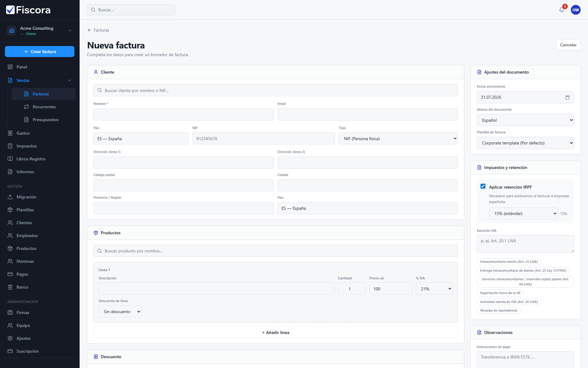Expand the Acme Consulting company switcher

point(70,31)
